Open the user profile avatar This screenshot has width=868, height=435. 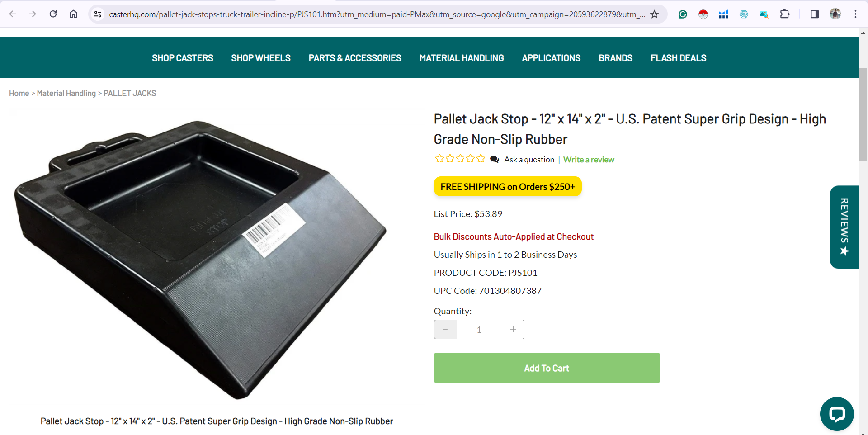pos(835,14)
